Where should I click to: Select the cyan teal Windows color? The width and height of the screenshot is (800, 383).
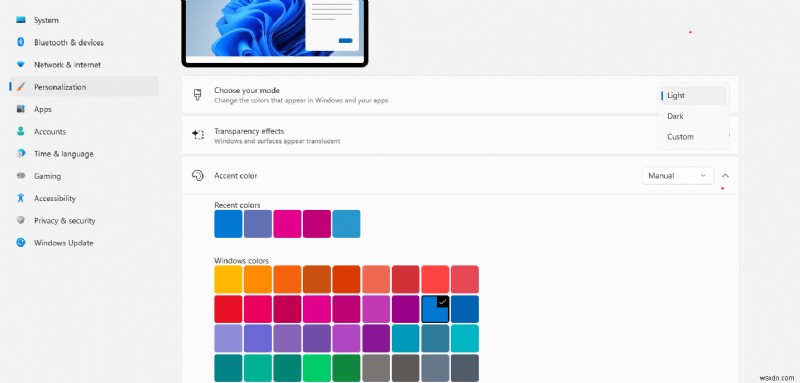pos(465,339)
